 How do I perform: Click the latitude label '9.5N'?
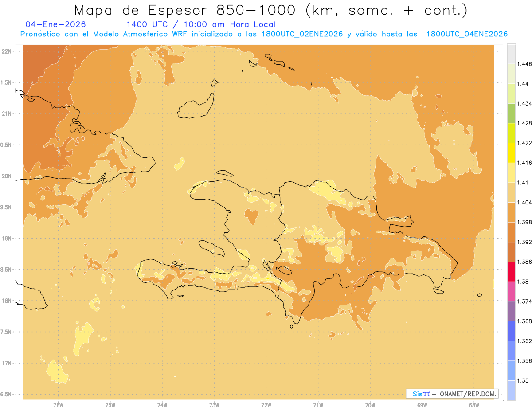(x=6, y=207)
